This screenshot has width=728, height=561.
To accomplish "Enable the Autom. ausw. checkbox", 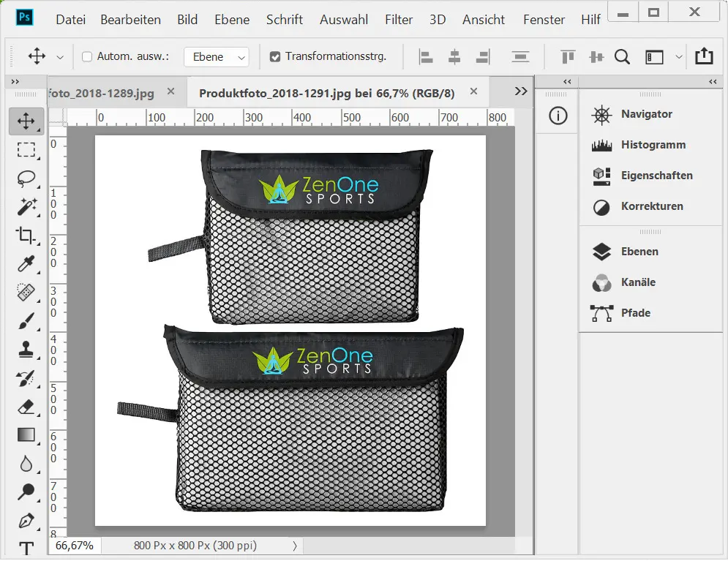I will tap(87, 57).
